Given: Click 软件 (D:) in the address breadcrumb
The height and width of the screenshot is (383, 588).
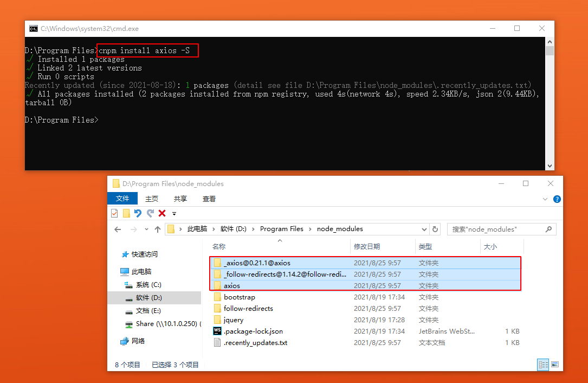Looking at the screenshot, I should point(233,229).
